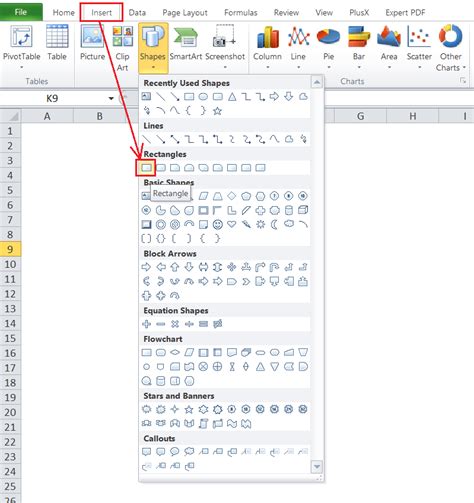Select the Diamond shape in Basic Shapes
Image resolution: width=474 pixels, height=503 pixels.
pos(232,196)
